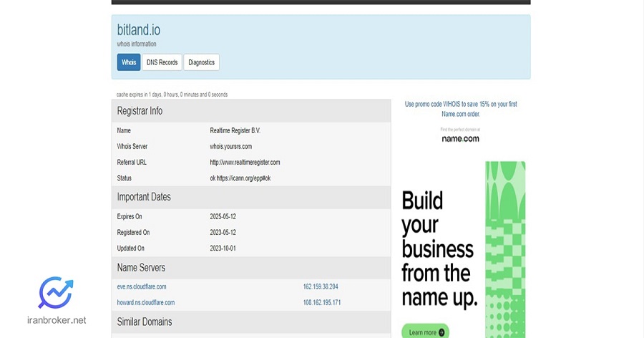Select the expiry date 2025-05-12
Screen dimensions: 644x338
coord(223,216)
